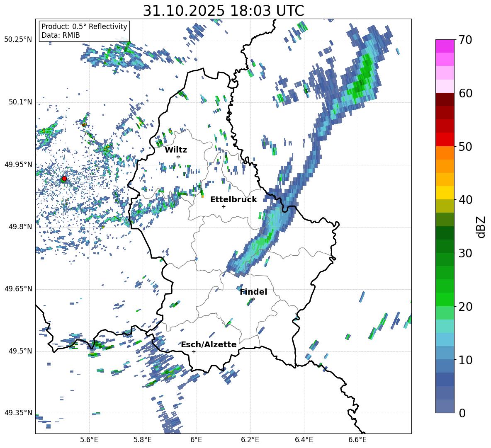The width and height of the screenshot is (491, 448).
Task: Click the bright red colorbar segment near 50
Action: (445, 140)
